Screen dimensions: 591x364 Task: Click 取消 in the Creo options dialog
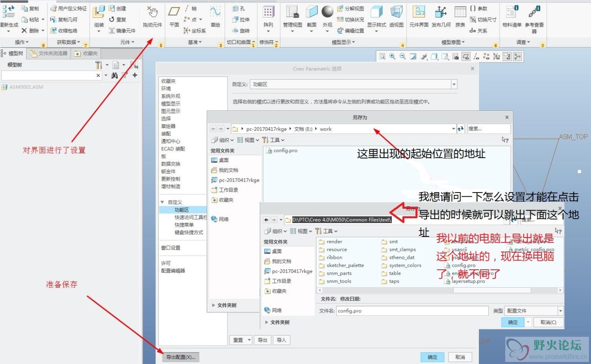tap(460, 357)
